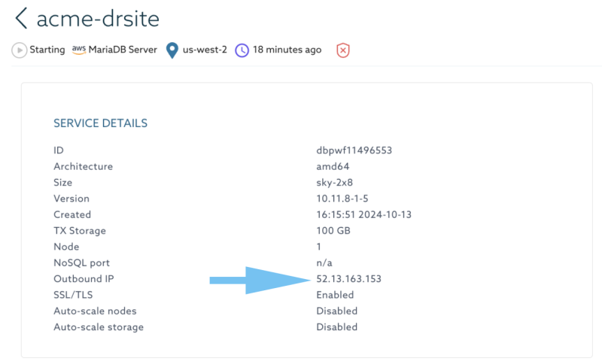Click the Version field label
The height and width of the screenshot is (364, 602).
(71, 199)
